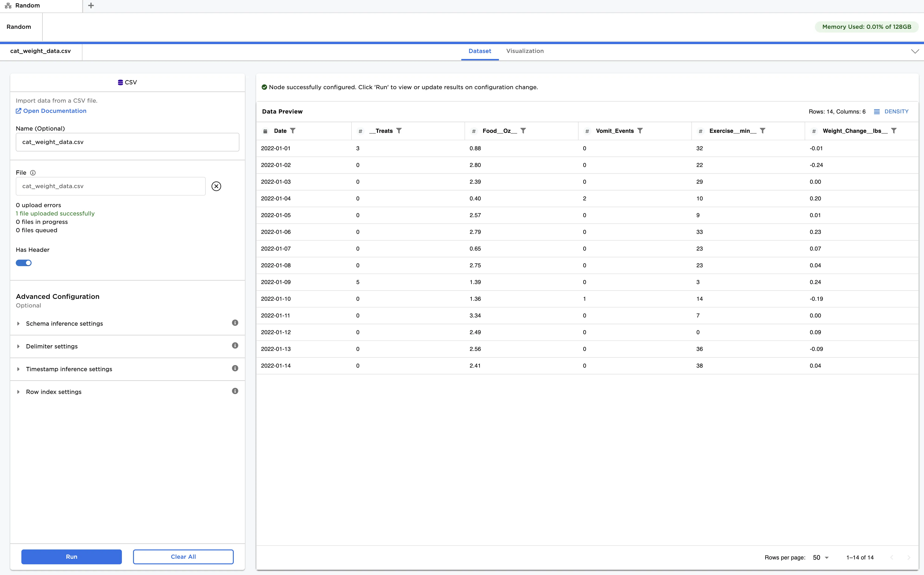This screenshot has width=924, height=575.
Task: Click Vomit_Events column filter icon
Action: pyautogui.click(x=640, y=131)
